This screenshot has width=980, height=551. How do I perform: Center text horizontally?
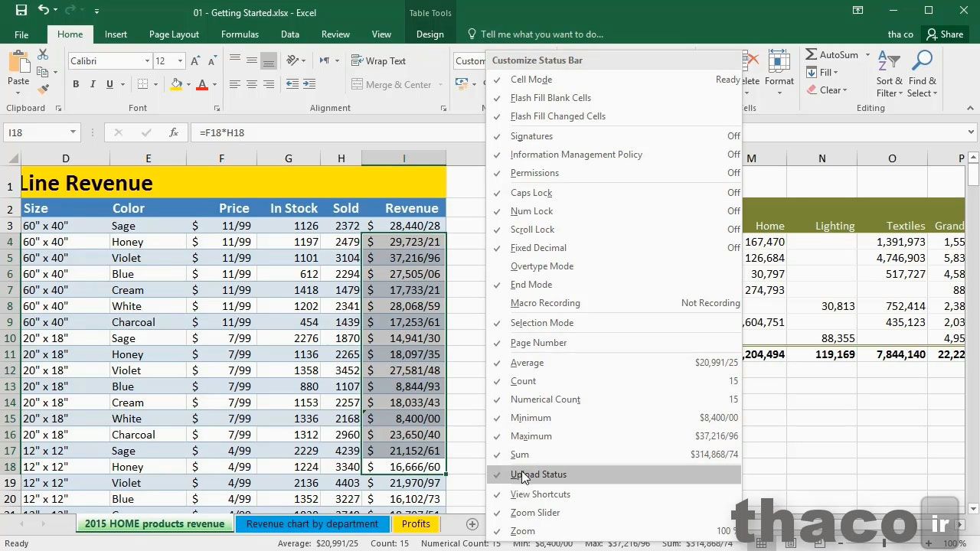(251, 84)
